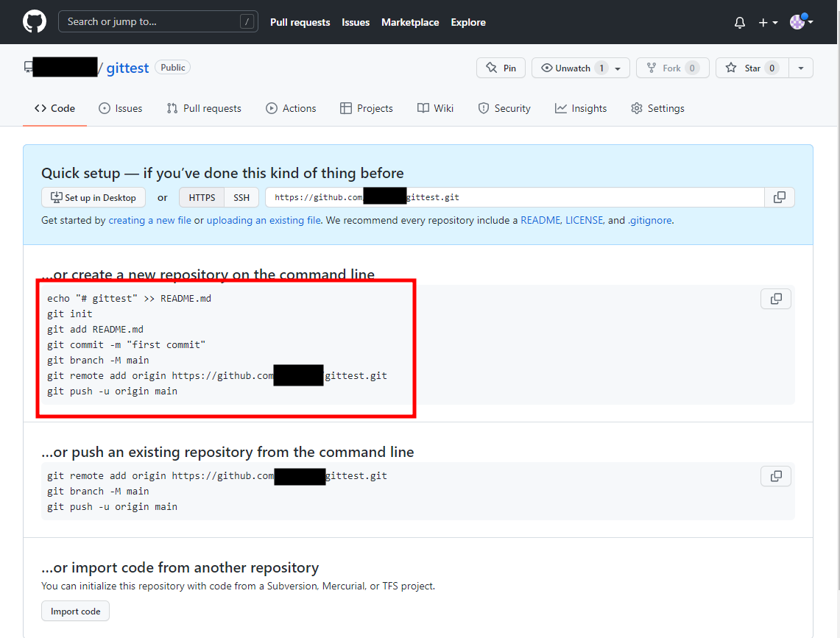The image size is (840, 638).
Task: Star the gittest repository
Action: tap(752, 68)
